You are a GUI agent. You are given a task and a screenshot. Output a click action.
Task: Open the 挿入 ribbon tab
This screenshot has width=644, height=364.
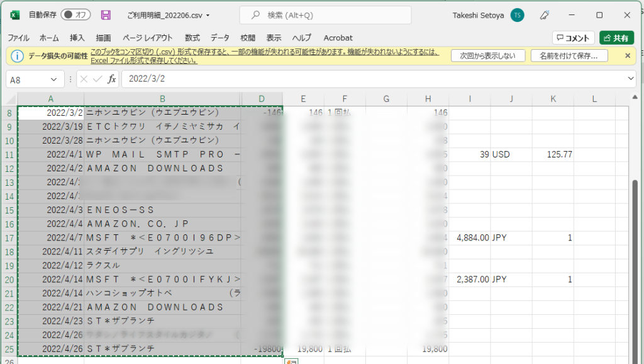tap(77, 38)
